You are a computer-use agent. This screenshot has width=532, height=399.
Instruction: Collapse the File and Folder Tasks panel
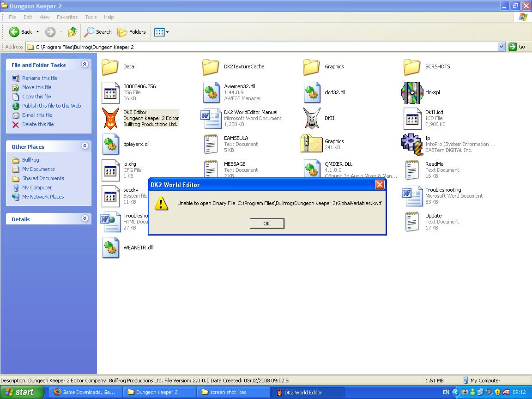click(x=85, y=65)
